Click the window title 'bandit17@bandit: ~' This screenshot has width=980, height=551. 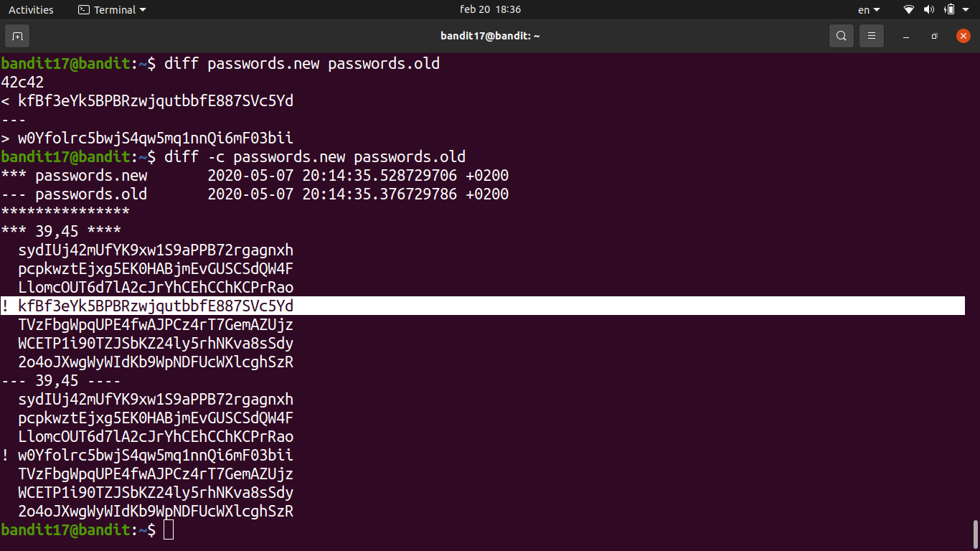(490, 36)
